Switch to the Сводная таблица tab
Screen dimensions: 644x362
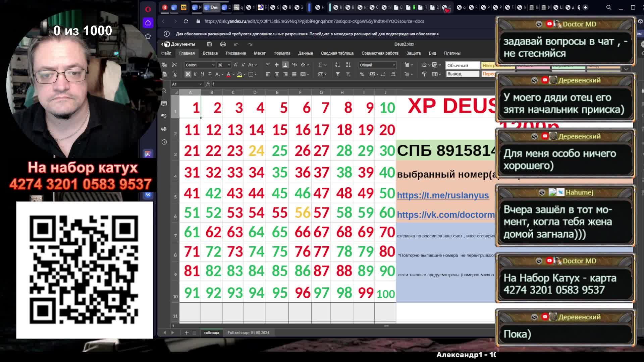point(337,53)
